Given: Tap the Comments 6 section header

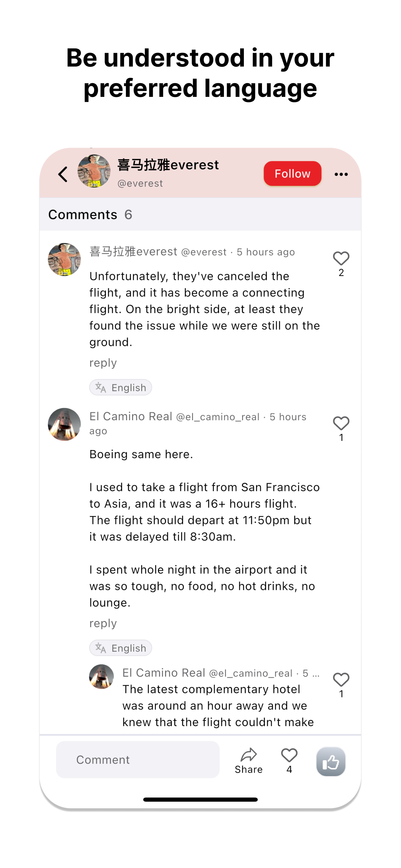Looking at the screenshot, I should coord(90,215).
